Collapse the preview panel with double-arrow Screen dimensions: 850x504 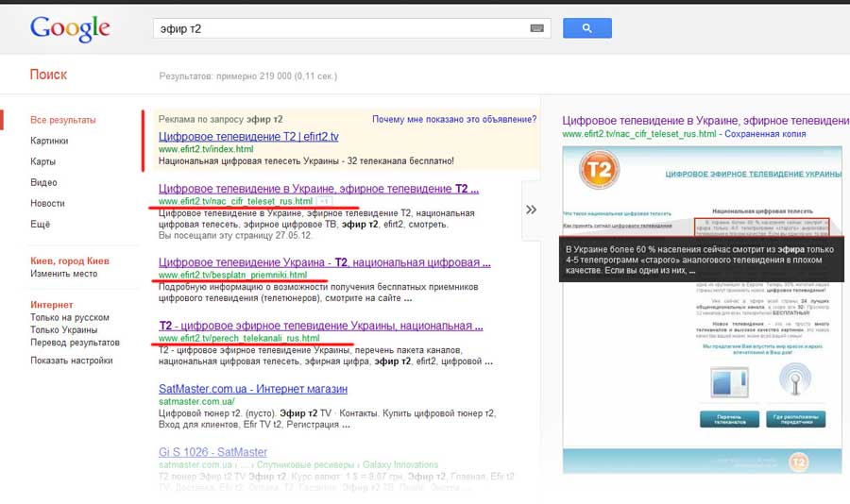(531, 210)
